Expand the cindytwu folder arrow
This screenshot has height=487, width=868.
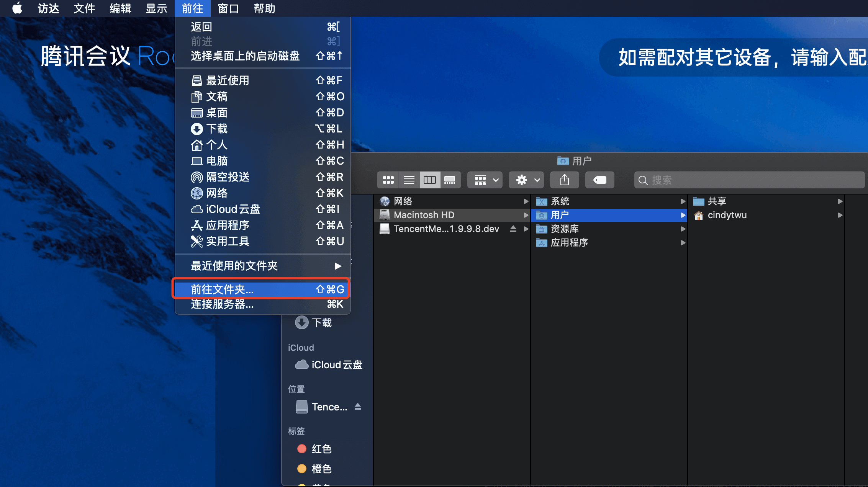840,215
